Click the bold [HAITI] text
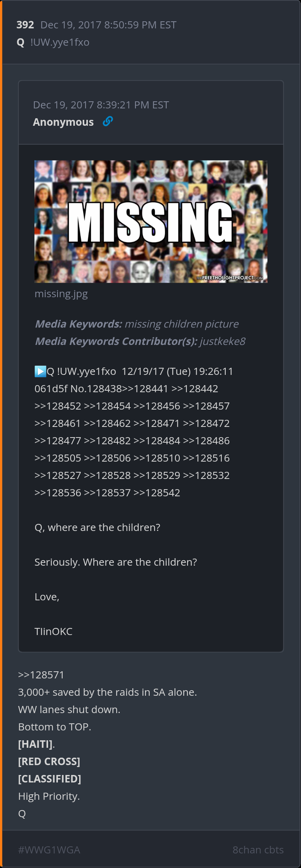The height and width of the screenshot is (868, 301). point(35,744)
